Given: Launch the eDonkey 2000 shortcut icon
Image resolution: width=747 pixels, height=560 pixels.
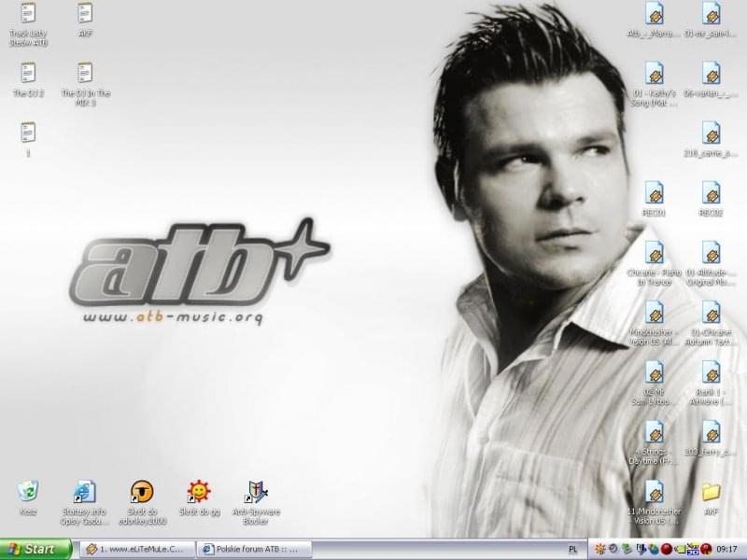Looking at the screenshot, I should click(x=142, y=503).
